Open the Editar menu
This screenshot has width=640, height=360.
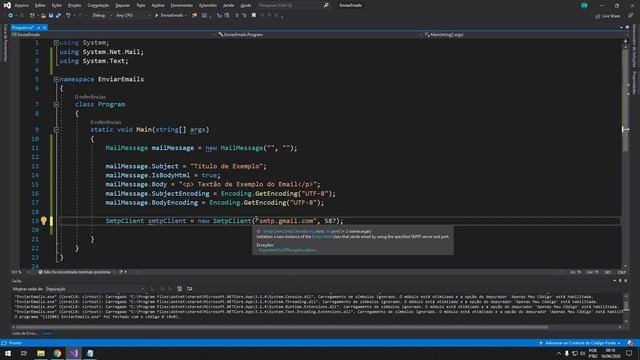point(40,5)
